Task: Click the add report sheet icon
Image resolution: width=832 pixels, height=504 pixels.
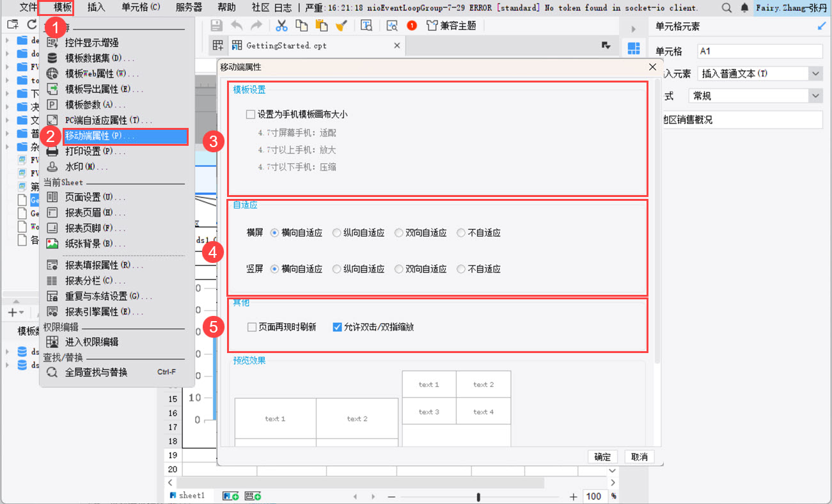Action: 230,496
